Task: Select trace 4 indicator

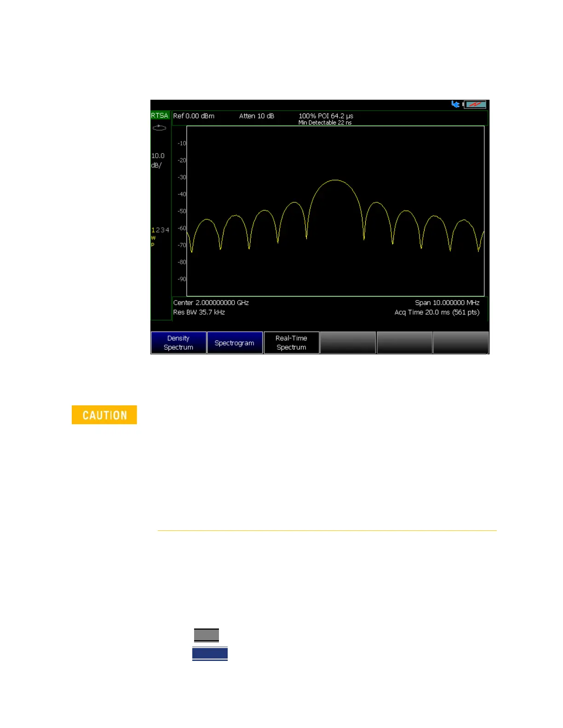Action: point(167,230)
